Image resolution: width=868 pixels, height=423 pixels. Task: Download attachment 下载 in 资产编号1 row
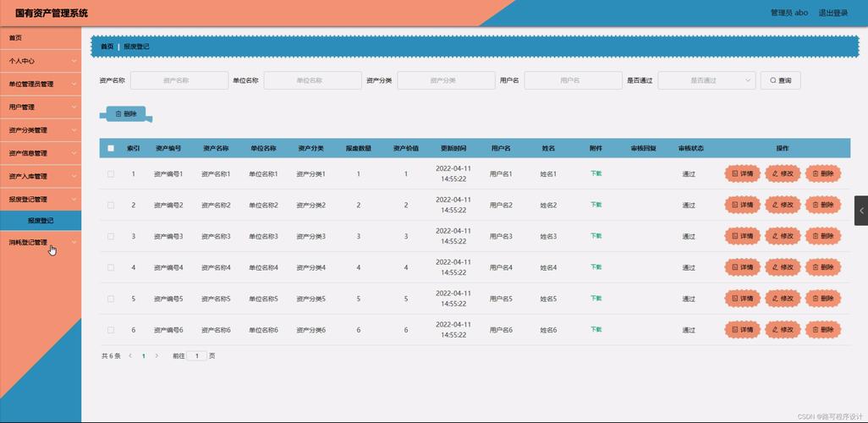tap(596, 173)
